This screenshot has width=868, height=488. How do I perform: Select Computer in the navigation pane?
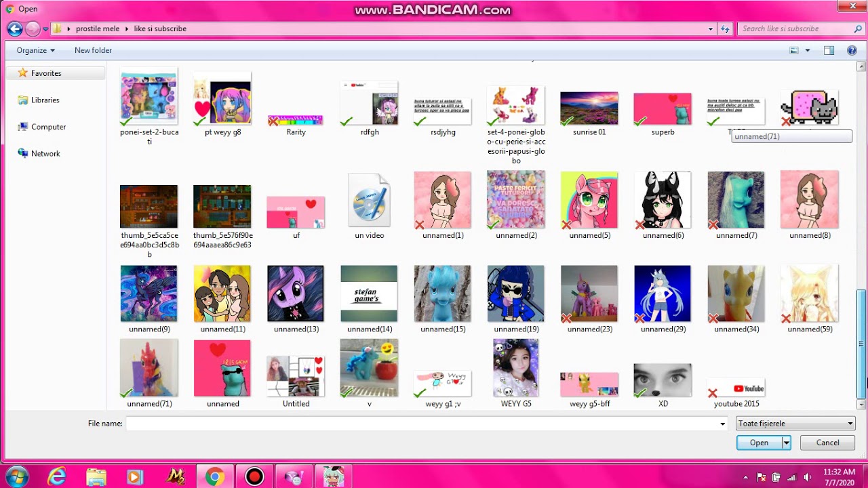click(x=48, y=127)
